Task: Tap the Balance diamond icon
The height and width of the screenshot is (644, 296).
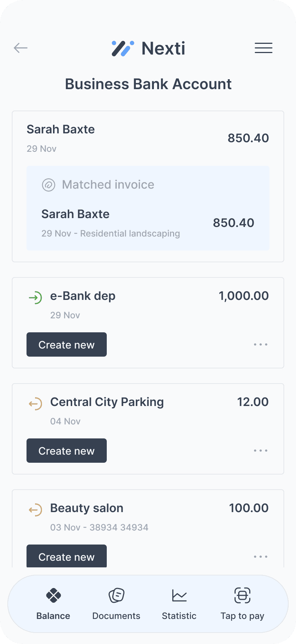Action: tap(53, 595)
